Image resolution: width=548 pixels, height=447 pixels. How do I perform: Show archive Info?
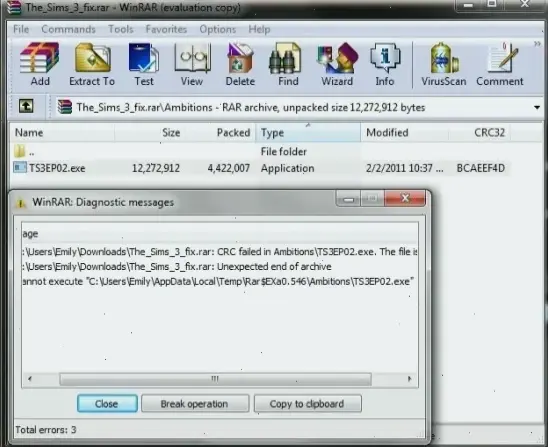click(385, 65)
